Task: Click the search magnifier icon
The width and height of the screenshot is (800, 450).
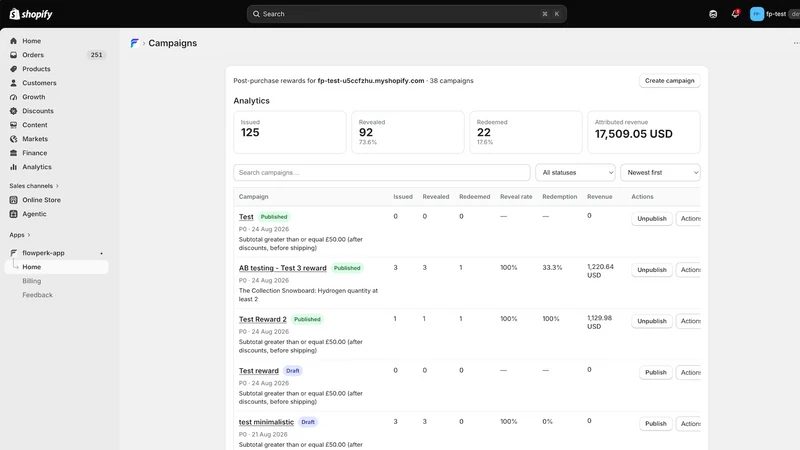Action: pos(257,14)
